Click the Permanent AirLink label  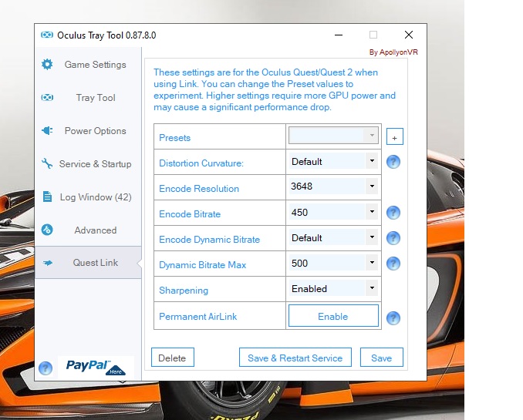(x=197, y=316)
